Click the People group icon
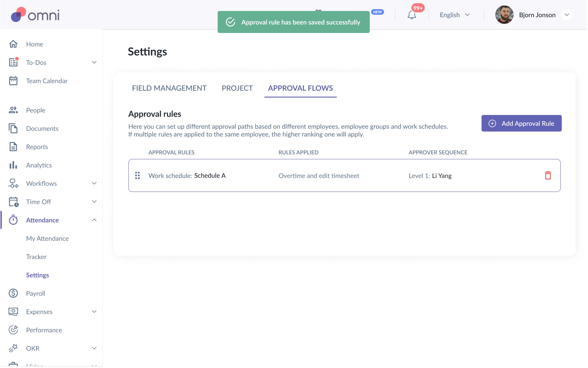The image size is (588, 368). tap(13, 110)
